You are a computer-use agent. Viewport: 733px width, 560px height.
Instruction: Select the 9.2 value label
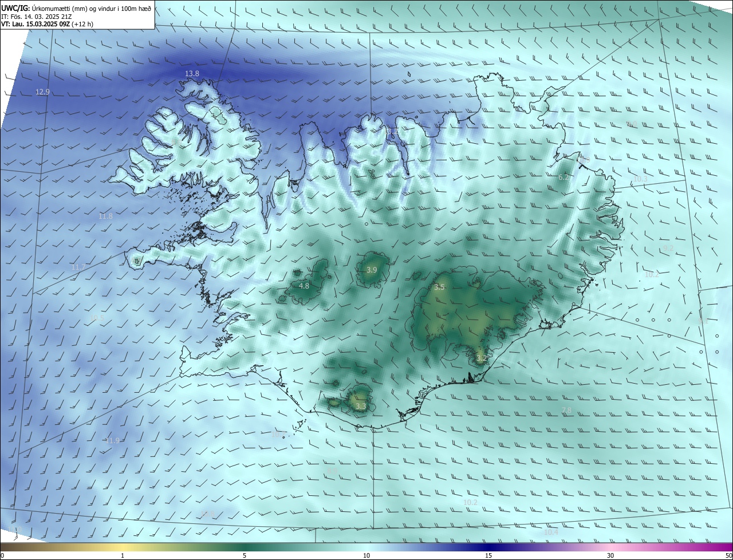click(x=668, y=248)
